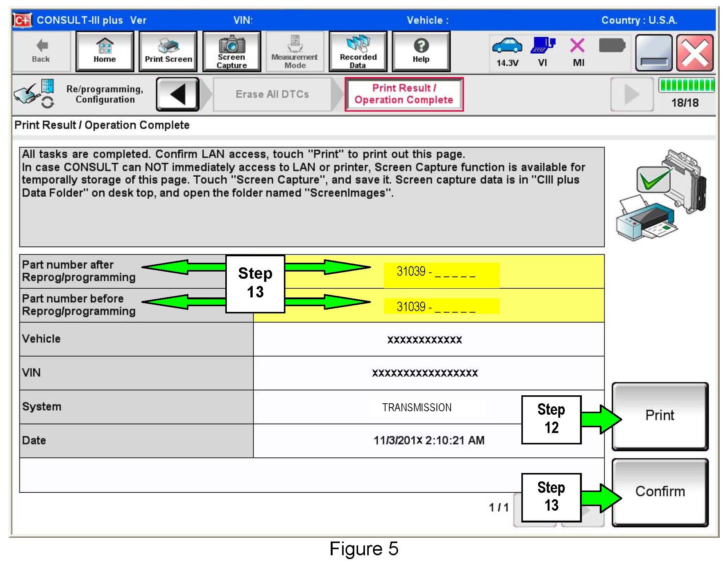The height and width of the screenshot is (564, 728).
Task: Click the Back arrow button
Action: pyautogui.click(x=41, y=52)
